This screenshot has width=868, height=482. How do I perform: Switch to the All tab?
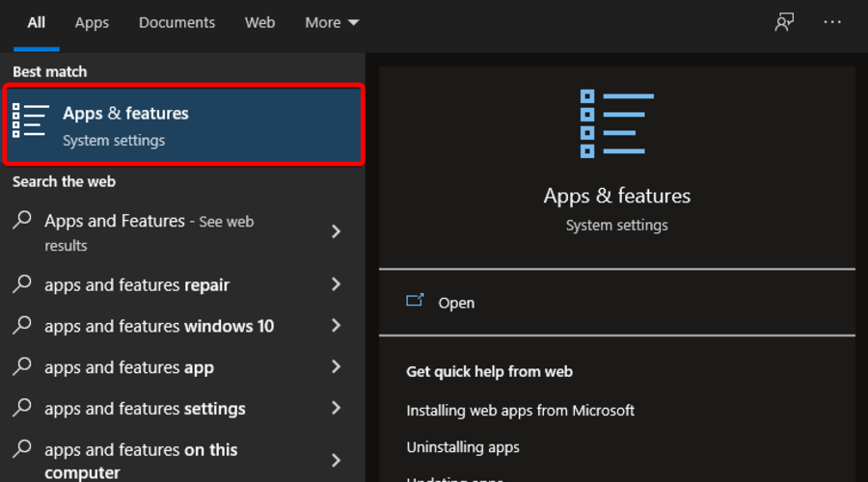coord(37,23)
